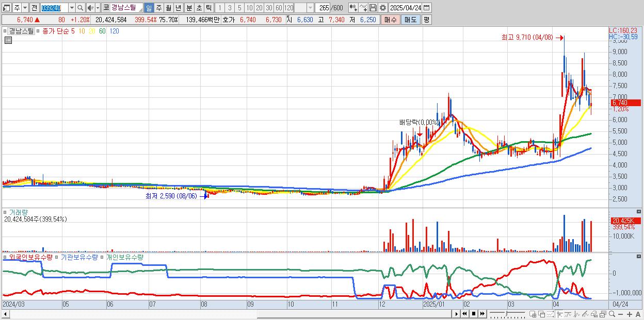Select the second (초) period toggle

(x=199, y=8)
